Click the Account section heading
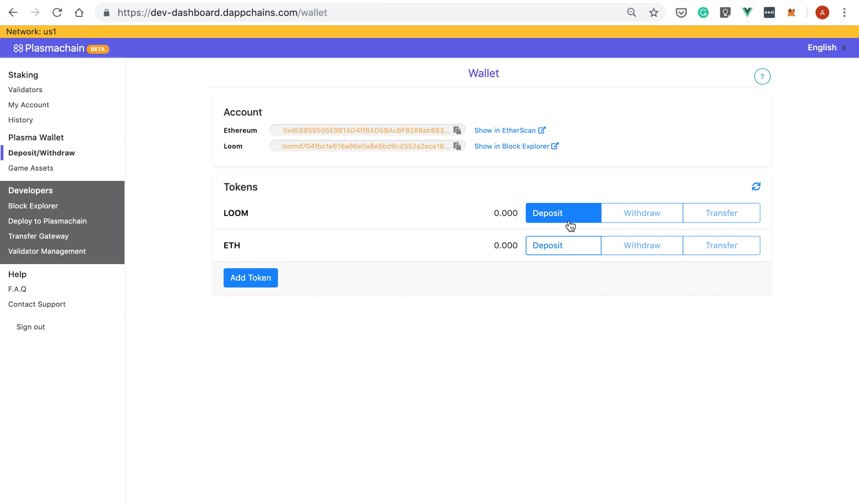Screen dimensions: 859x504 point(243,112)
